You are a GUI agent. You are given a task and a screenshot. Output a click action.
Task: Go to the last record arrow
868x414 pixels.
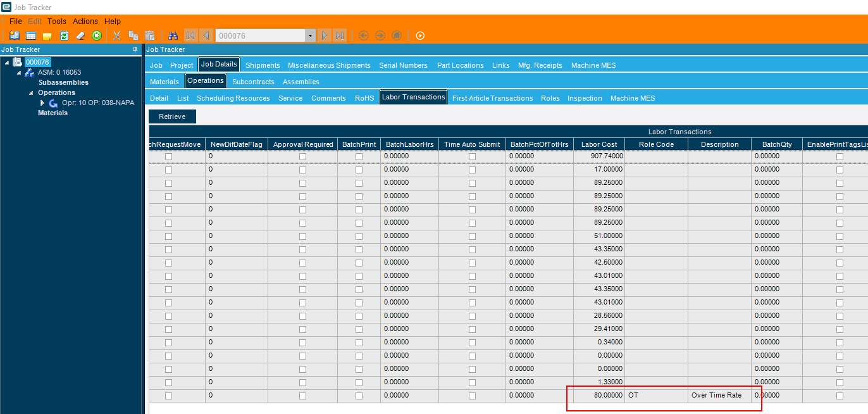pyautogui.click(x=340, y=35)
